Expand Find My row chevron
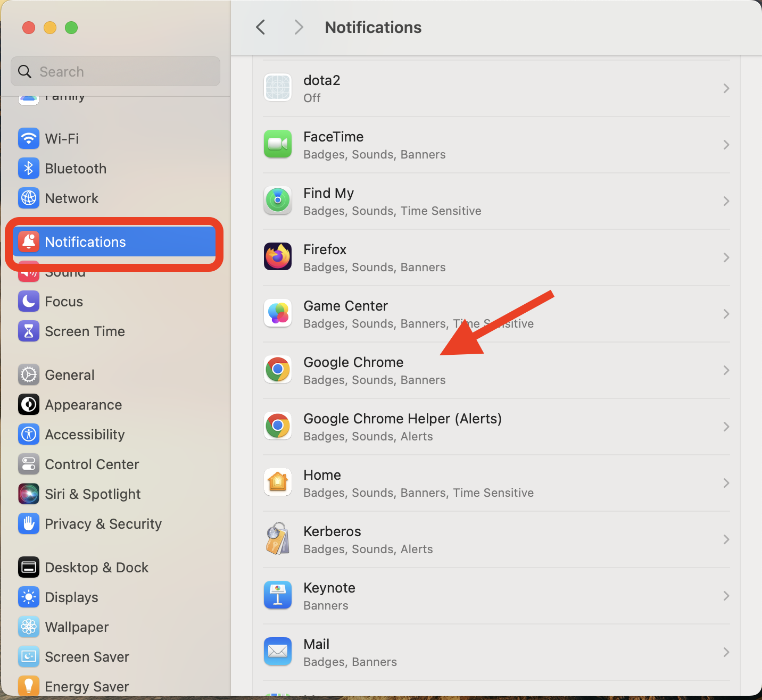The height and width of the screenshot is (700, 762). 726,201
